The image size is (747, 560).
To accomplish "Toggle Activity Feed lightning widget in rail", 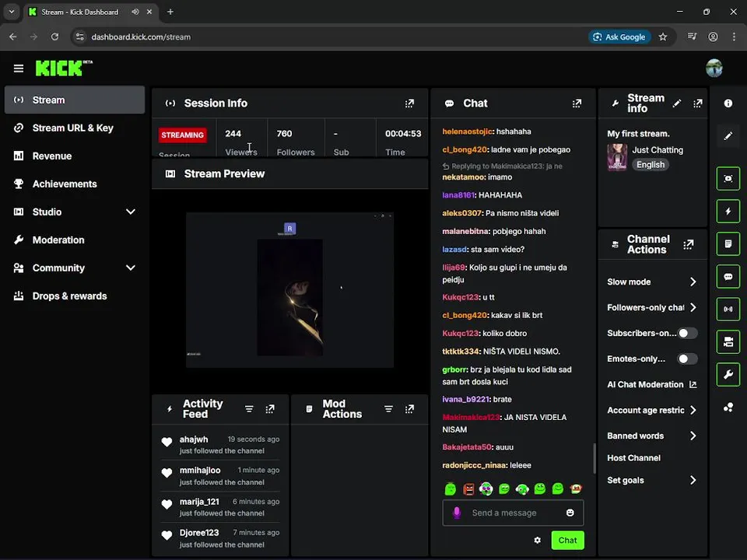I will (x=728, y=211).
